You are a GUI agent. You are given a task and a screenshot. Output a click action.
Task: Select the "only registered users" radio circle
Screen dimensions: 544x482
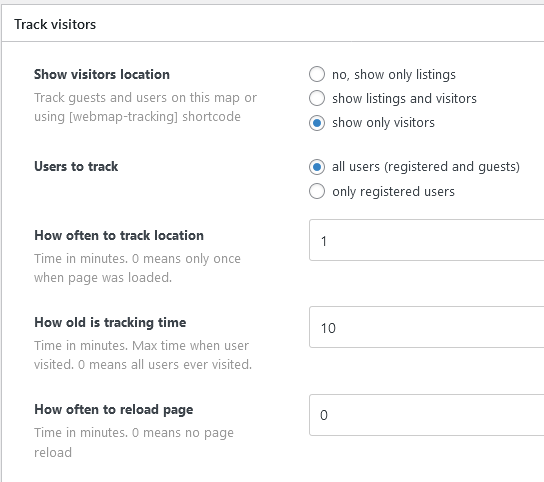(x=317, y=191)
